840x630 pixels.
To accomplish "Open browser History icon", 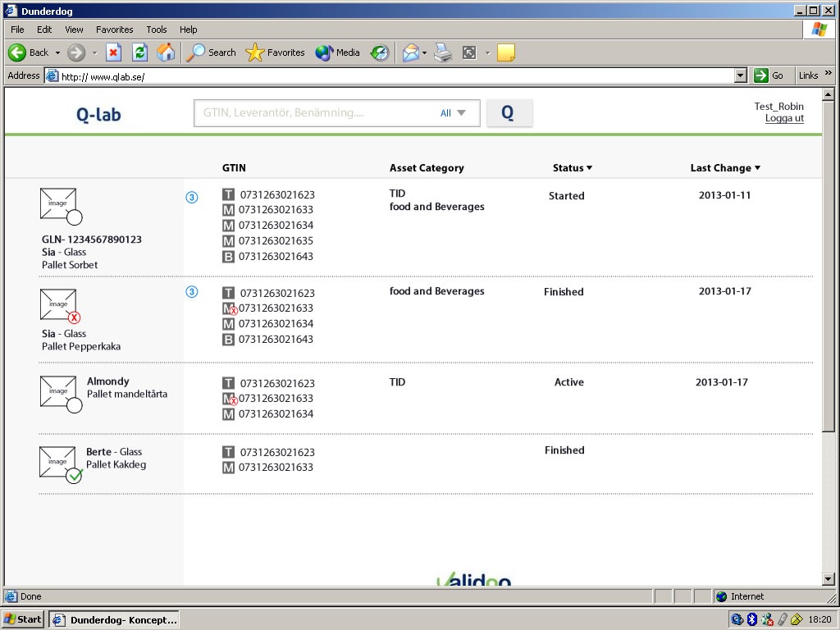I will [x=379, y=52].
